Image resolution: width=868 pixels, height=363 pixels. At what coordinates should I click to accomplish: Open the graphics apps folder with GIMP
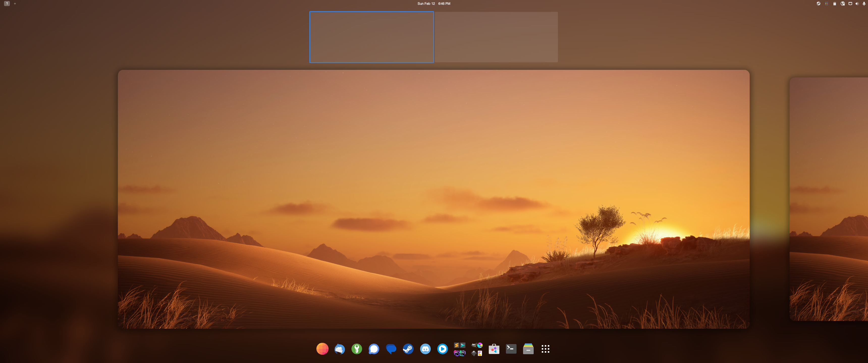point(477,349)
